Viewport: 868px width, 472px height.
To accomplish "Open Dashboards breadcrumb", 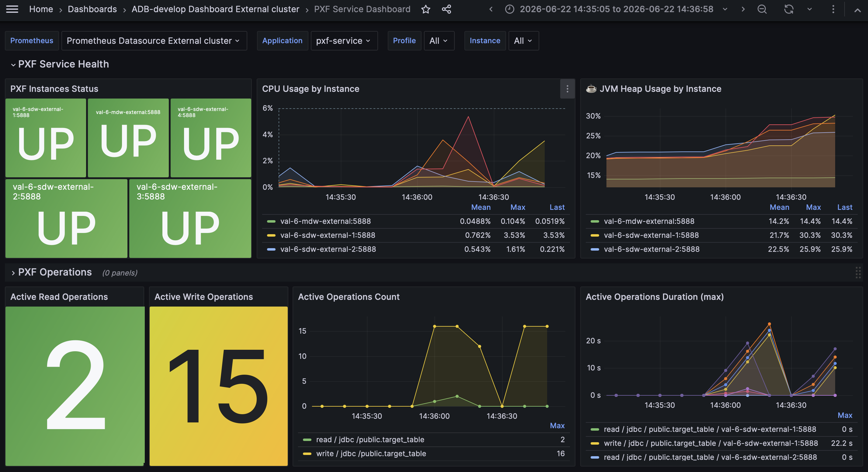I will click(92, 9).
